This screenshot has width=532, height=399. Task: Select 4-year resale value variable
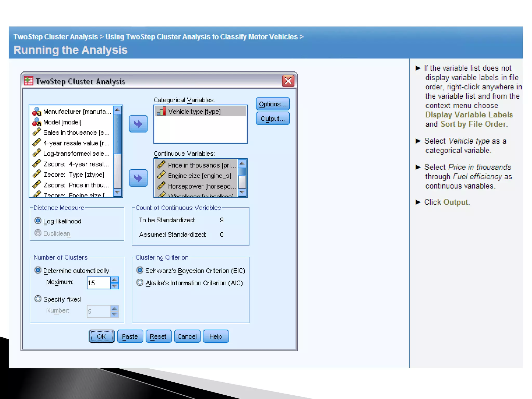tap(72, 143)
